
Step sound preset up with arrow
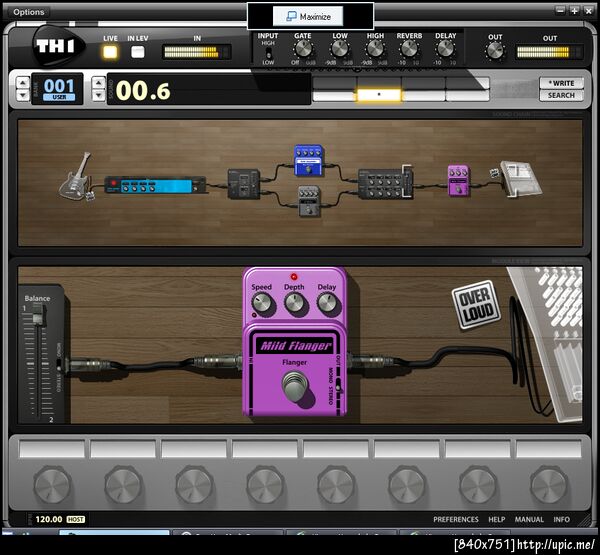(x=99, y=83)
